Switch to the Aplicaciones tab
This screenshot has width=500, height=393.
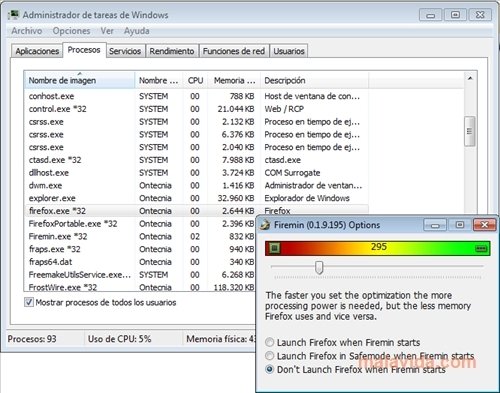click(37, 51)
